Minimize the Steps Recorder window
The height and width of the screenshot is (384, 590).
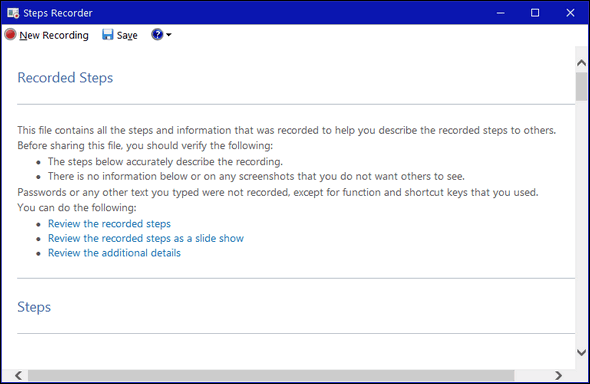click(500, 13)
